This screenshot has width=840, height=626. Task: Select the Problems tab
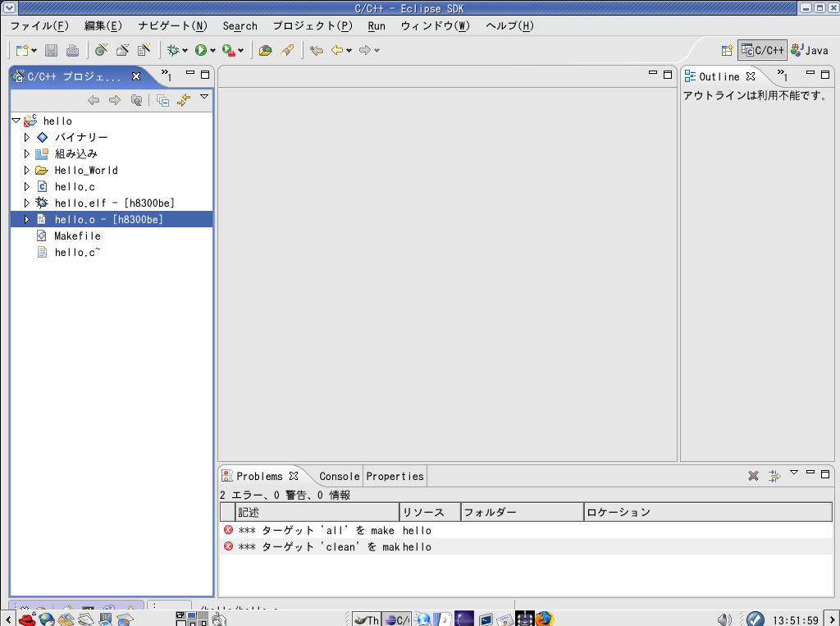click(x=259, y=477)
